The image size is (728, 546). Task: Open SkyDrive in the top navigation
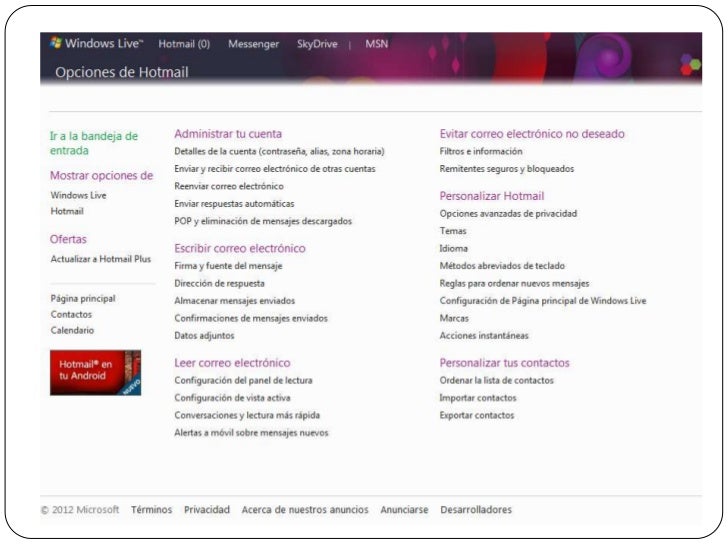tap(317, 44)
